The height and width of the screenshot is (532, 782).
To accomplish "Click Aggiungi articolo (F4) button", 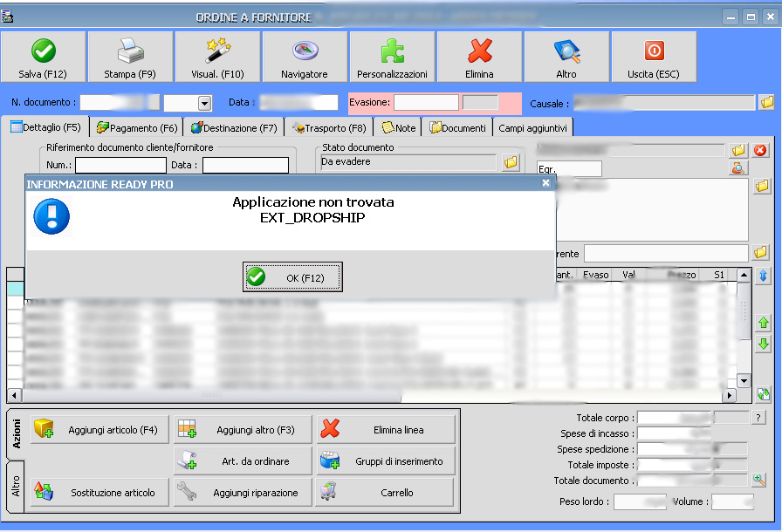I will [99, 429].
